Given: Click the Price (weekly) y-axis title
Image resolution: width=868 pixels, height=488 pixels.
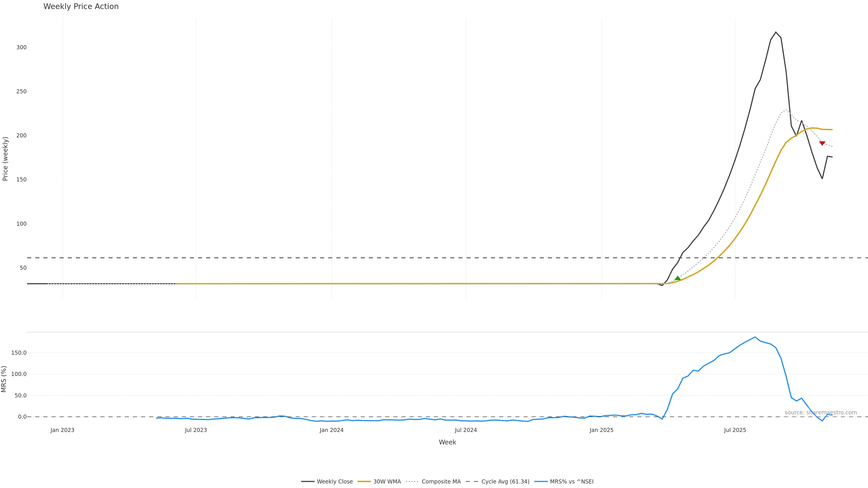Looking at the screenshot, I should [x=5, y=159].
